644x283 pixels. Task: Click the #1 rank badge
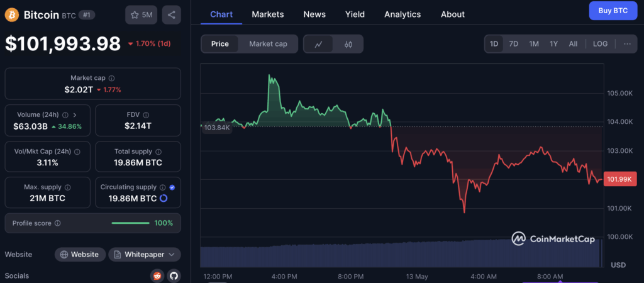click(x=87, y=15)
